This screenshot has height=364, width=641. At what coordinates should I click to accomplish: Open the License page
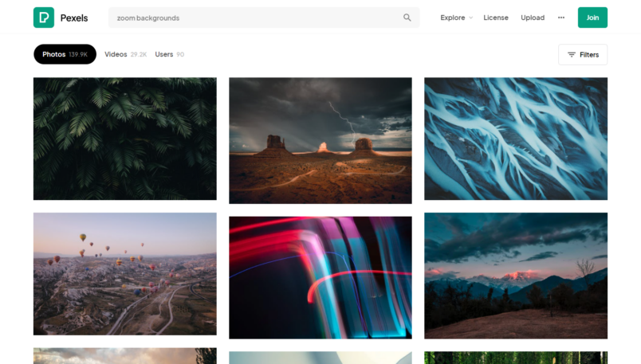(495, 18)
